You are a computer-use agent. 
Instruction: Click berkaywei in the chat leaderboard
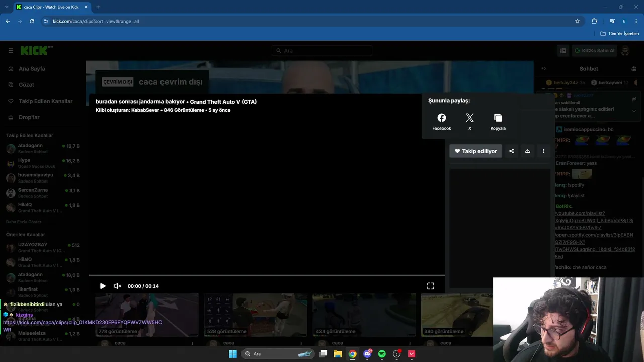click(x=610, y=83)
